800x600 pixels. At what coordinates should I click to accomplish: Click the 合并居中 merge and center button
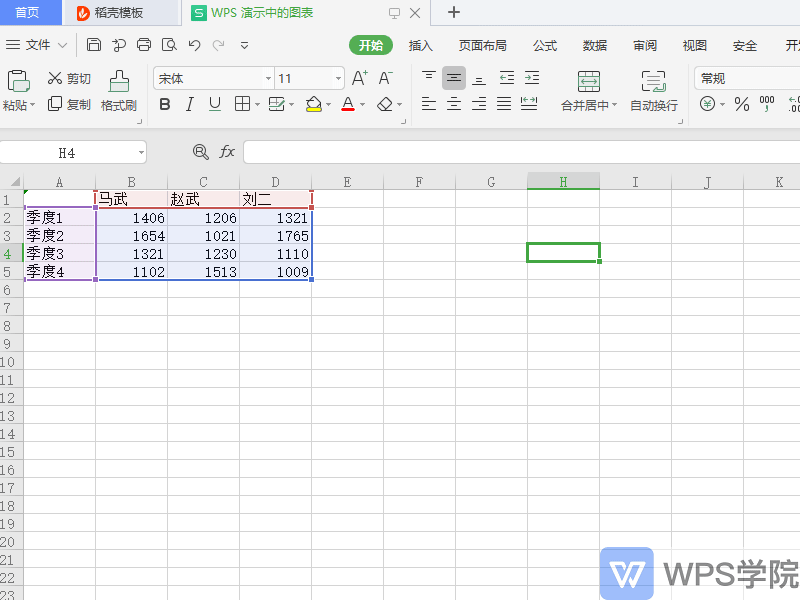tap(589, 91)
